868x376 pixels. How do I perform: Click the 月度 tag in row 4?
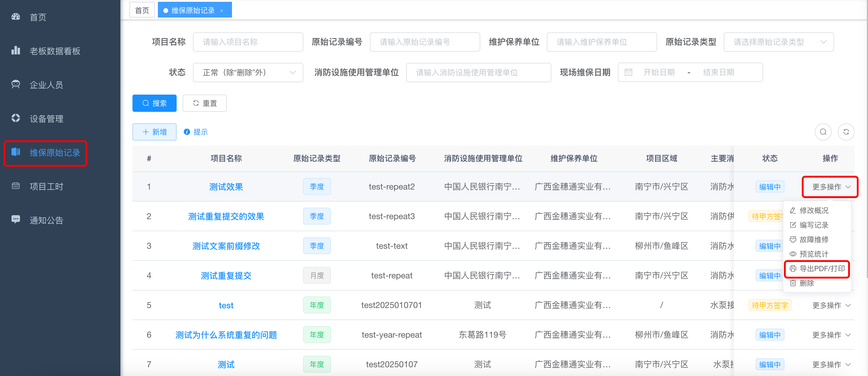click(317, 276)
